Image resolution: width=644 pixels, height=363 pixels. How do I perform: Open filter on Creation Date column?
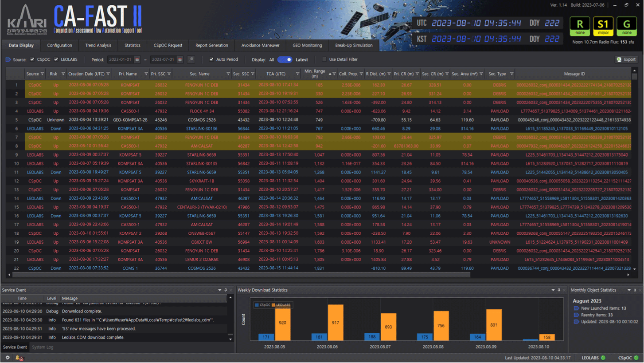click(108, 74)
